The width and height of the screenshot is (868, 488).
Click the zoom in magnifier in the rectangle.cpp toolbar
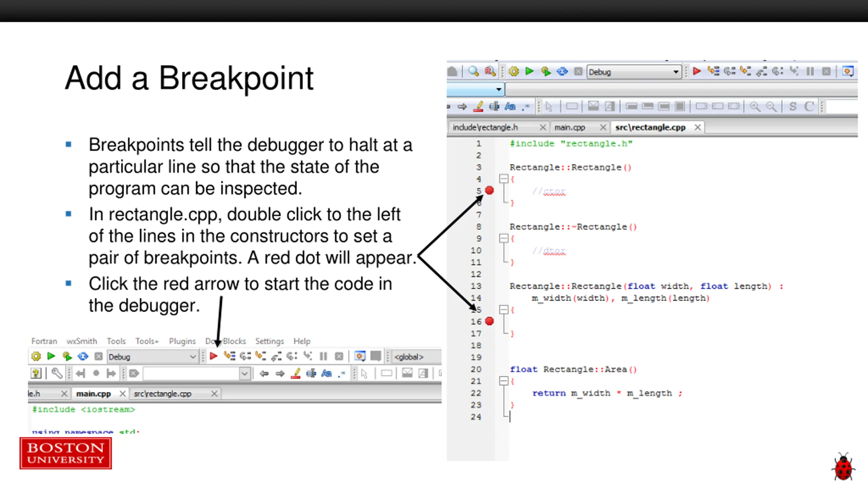[x=755, y=106]
